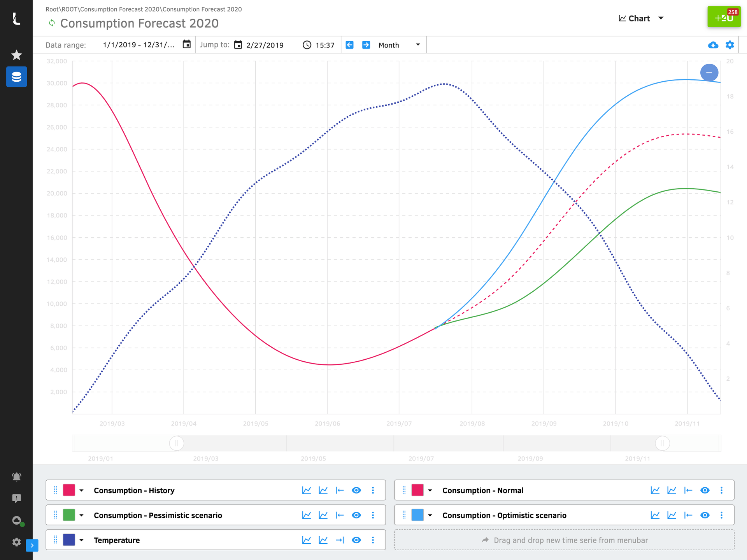Open chart settings gear icon
The image size is (747, 560).
click(x=729, y=45)
